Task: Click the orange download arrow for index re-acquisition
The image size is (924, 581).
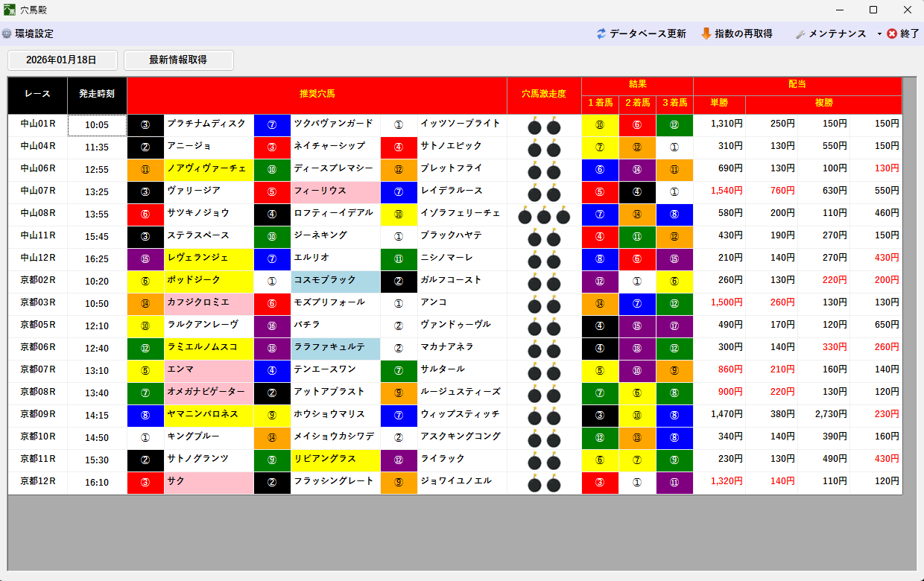Action: [706, 34]
